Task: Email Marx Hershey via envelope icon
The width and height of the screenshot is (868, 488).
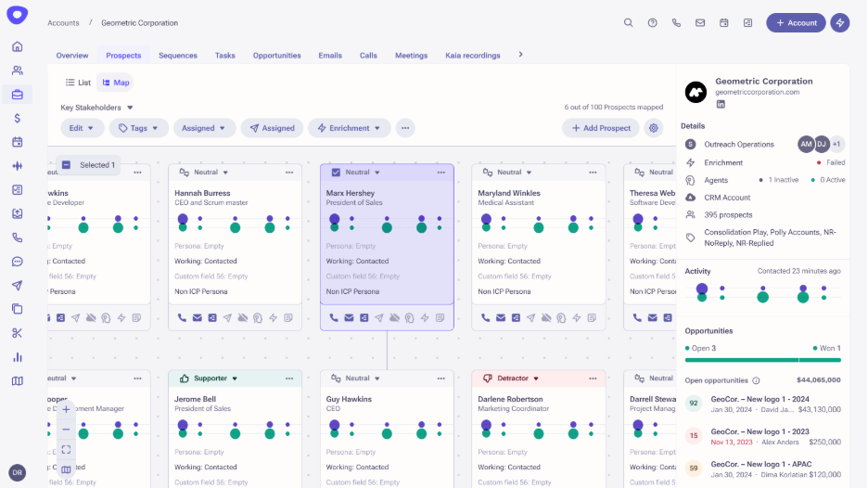Action: (349, 317)
